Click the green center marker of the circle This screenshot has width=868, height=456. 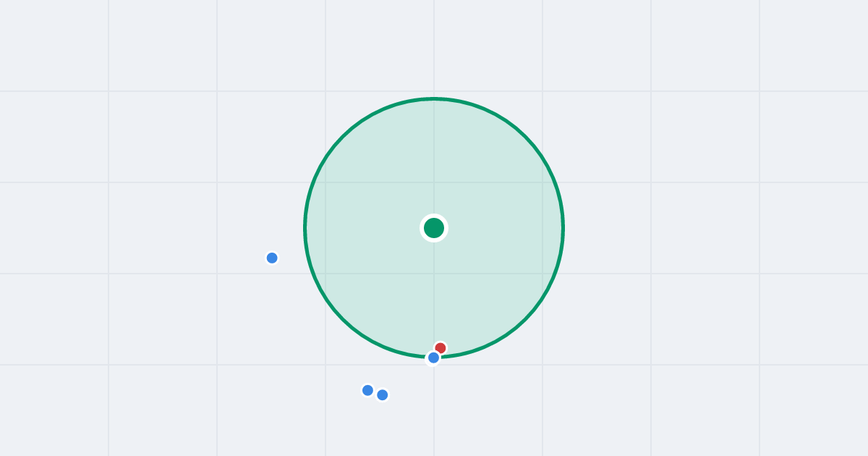(x=434, y=228)
